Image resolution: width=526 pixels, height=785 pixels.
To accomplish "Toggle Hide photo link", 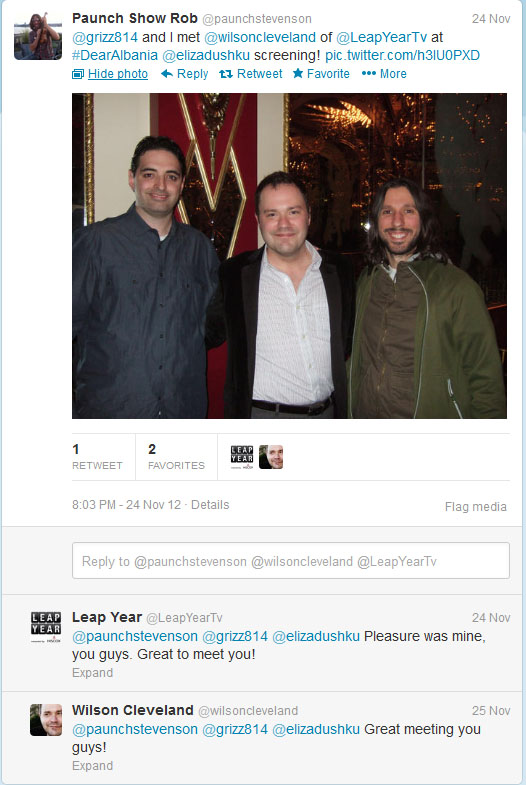I will point(118,74).
